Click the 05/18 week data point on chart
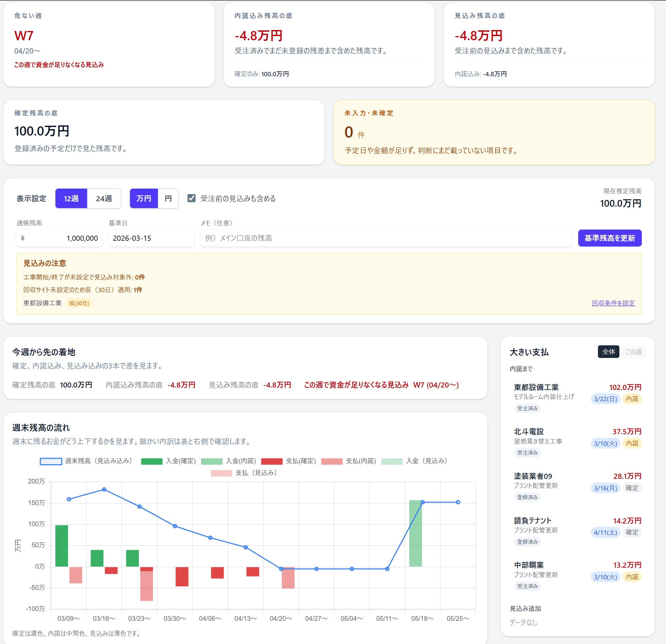Viewport: 666px width, 644px height. pos(423,502)
